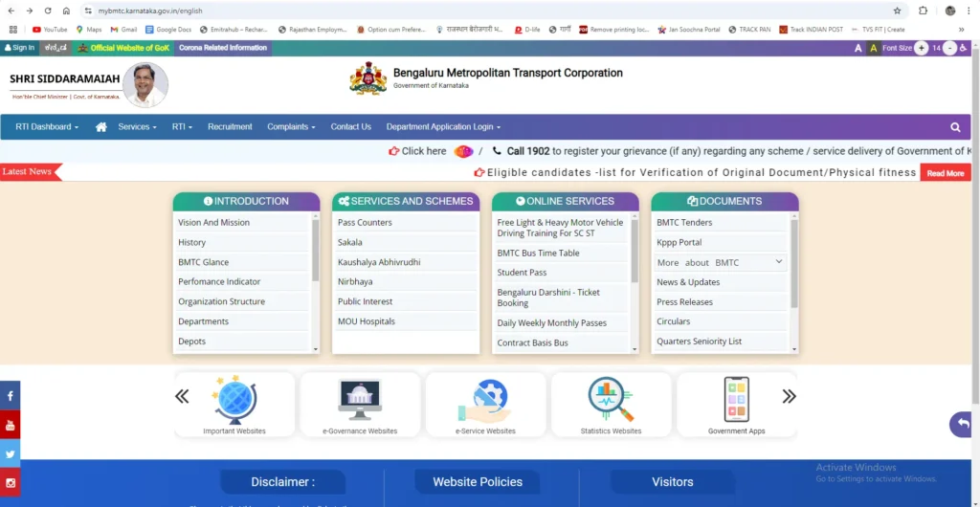The height and width of the screenshot is (507, 980).
Task: Open e-Governance Websites icon
Action: click(360, 400)
